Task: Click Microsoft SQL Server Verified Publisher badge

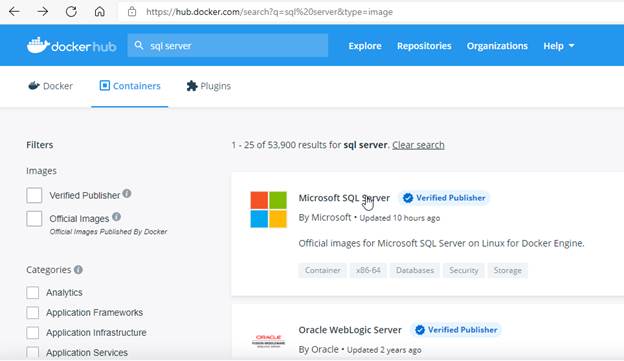Action: point(444,198)
